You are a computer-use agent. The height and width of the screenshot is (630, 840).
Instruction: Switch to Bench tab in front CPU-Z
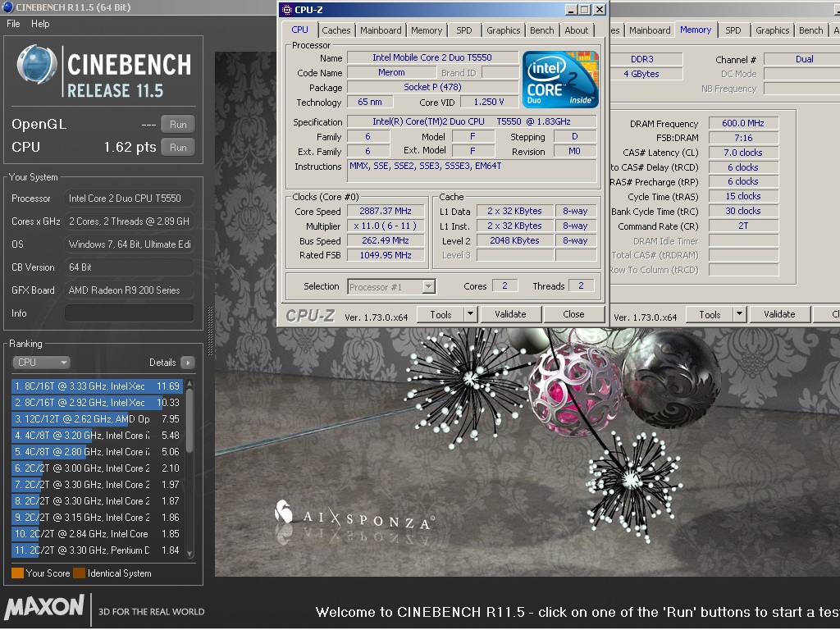coord(542,30)
